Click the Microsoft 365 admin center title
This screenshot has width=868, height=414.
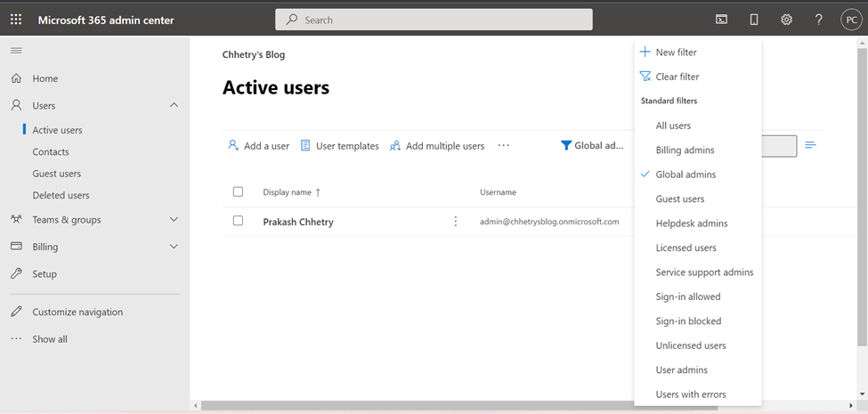(106, 20)
